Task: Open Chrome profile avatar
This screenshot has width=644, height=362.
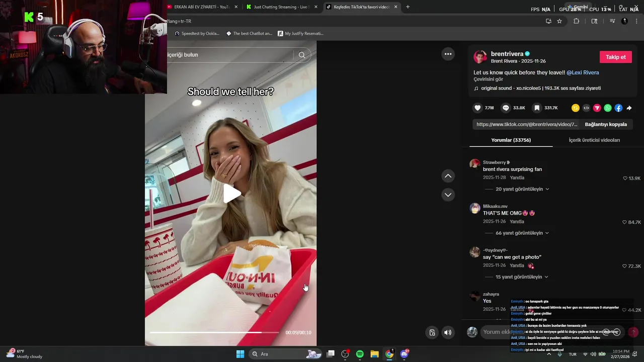Action: pos(624,21)
